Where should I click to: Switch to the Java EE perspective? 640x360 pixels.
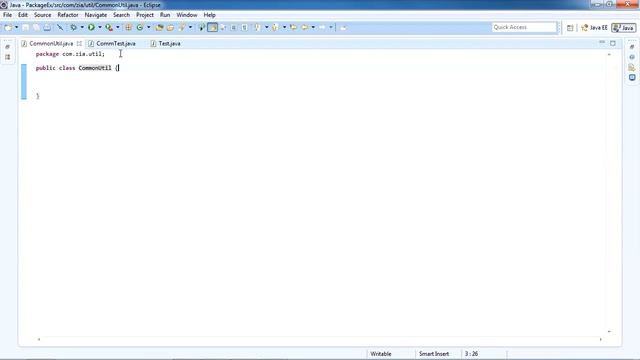pos(595,28)
